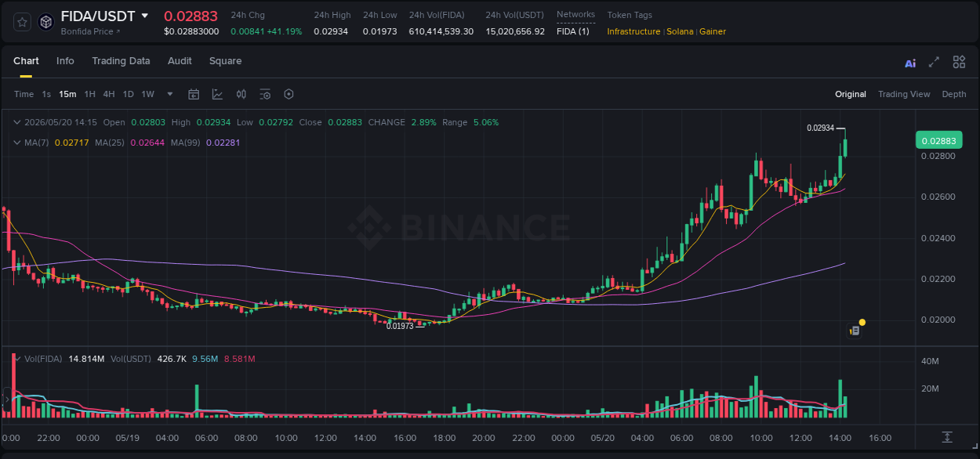Open the Square tab
980x459 pixels.
(225, 61)
